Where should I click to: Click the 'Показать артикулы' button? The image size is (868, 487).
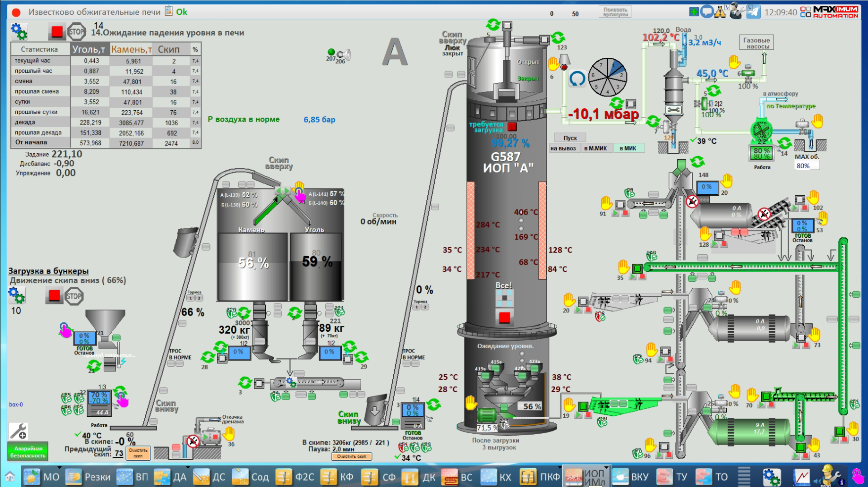(615, 12)
